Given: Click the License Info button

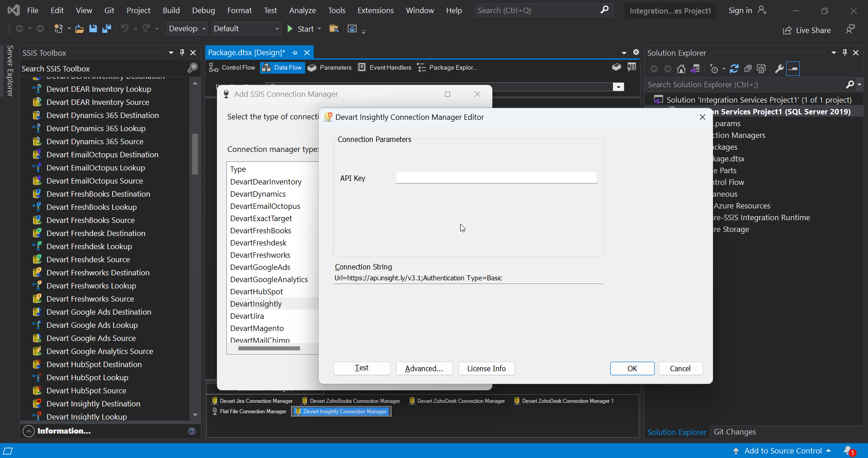Looking at the screenshot, I should [x=486, y=368].
